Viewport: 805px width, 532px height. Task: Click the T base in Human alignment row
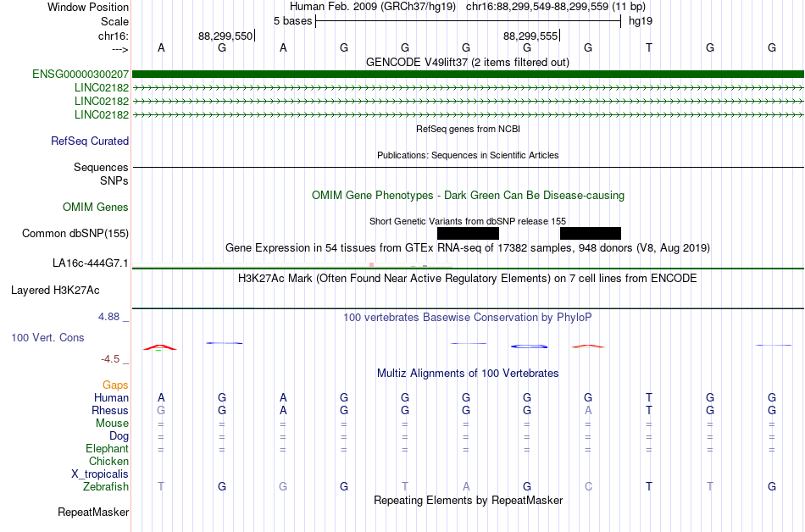[x=649, y=397]
